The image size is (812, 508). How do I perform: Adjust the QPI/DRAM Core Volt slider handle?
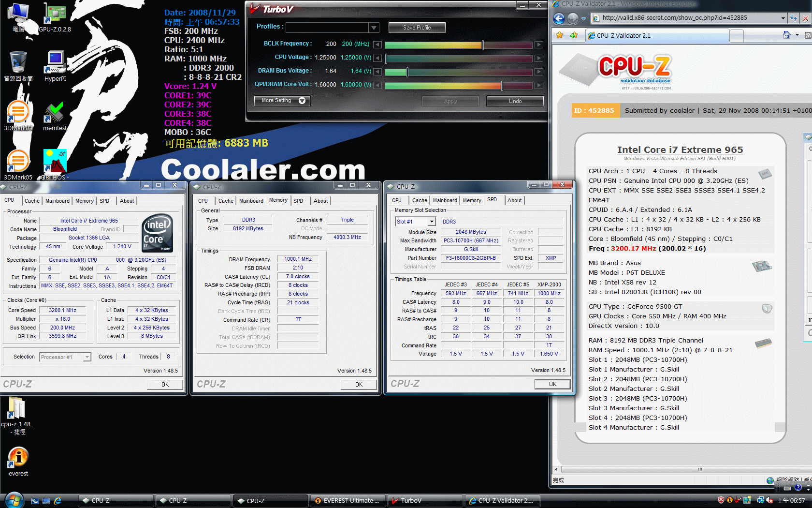[502, 86]
